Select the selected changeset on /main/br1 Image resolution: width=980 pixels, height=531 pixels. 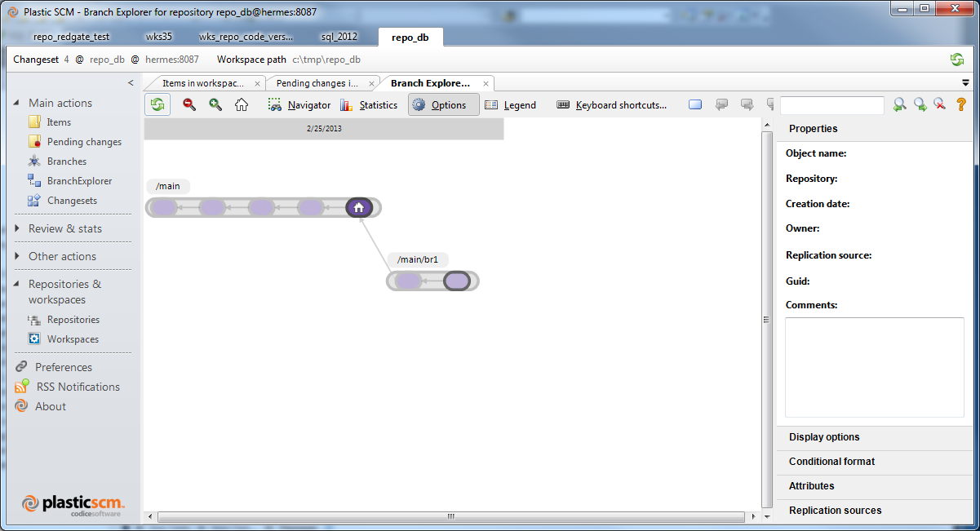(457, 281)
